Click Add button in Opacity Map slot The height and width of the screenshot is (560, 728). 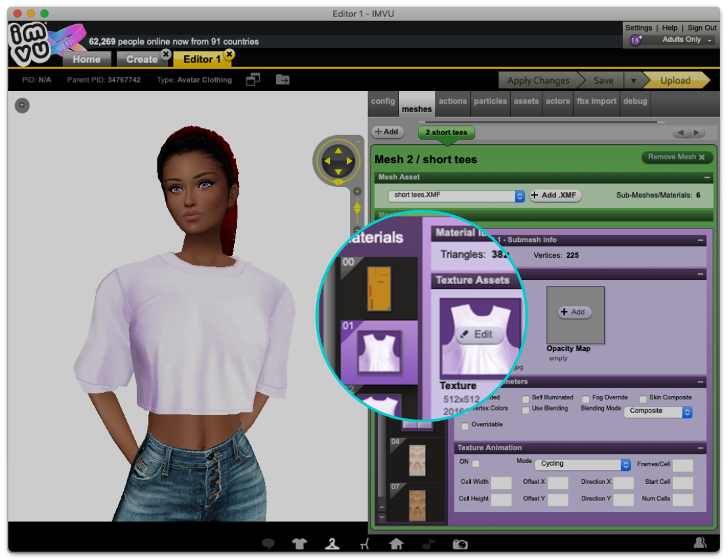(x=575, y=312)
